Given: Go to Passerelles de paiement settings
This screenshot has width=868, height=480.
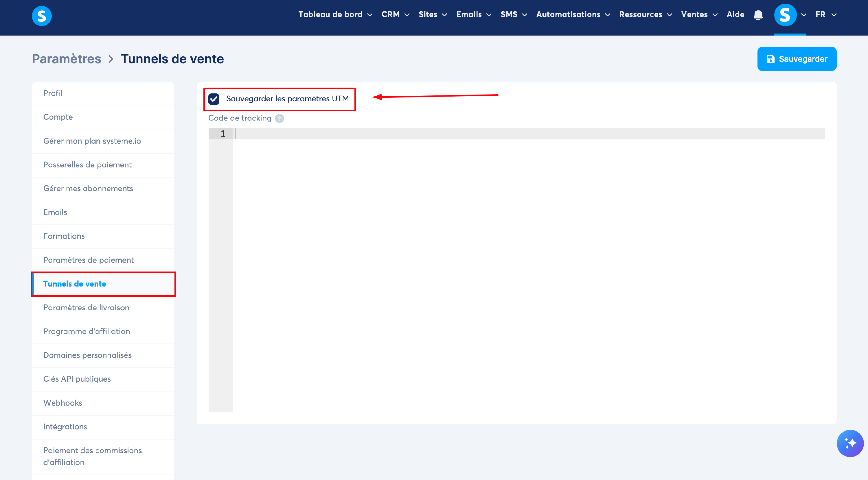Looking at the screenshot, I should tap(87, 165).
